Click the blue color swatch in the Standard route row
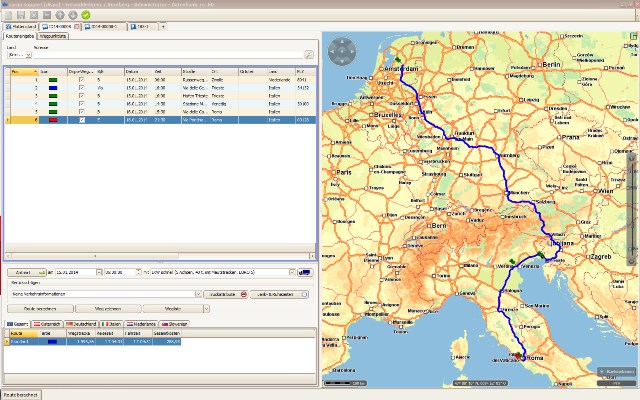This screenshot has width=640, height=400. pos(52,342)
